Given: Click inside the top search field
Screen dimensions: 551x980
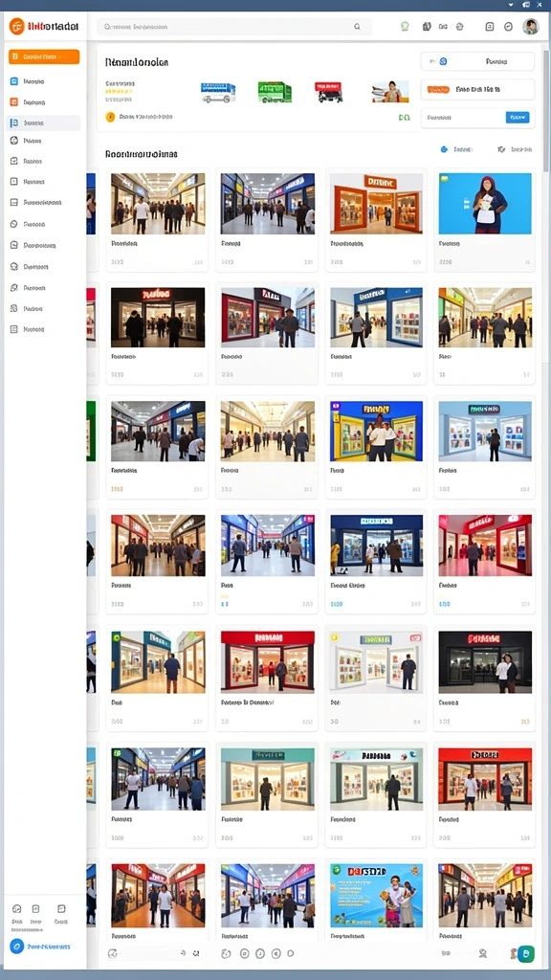Looking at the screenshot, I should point(233,27).
